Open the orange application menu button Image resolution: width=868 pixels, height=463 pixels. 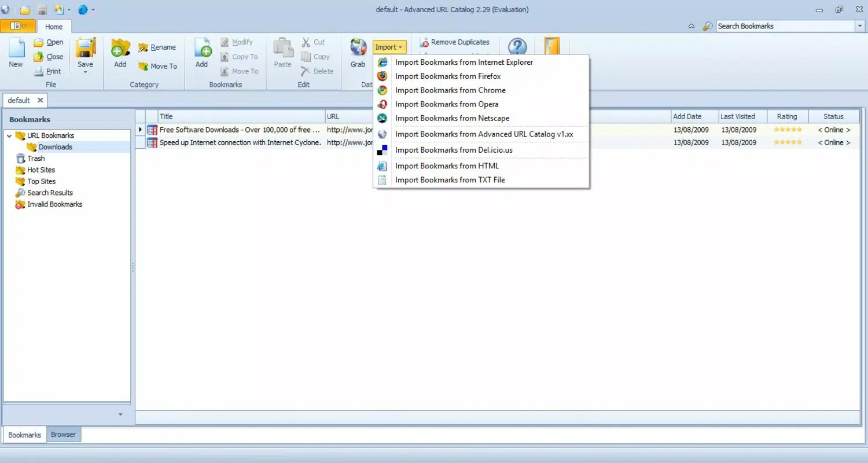17,26
